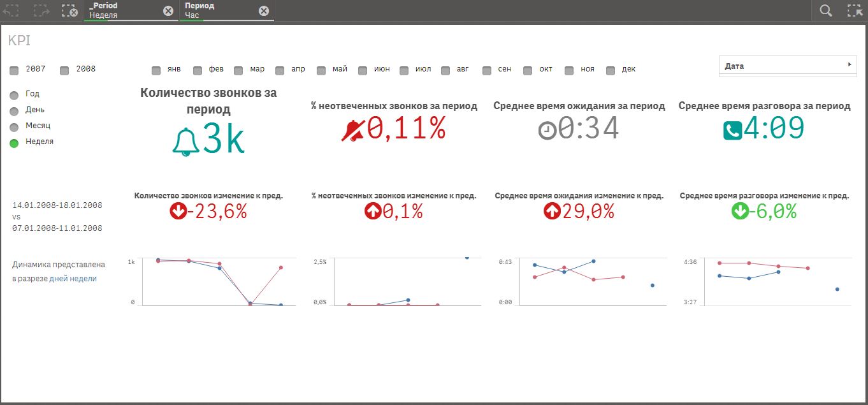This screenshot has height=405, width=868.
Task: Toggle the май month checkbox
Action: click(321, 70)
